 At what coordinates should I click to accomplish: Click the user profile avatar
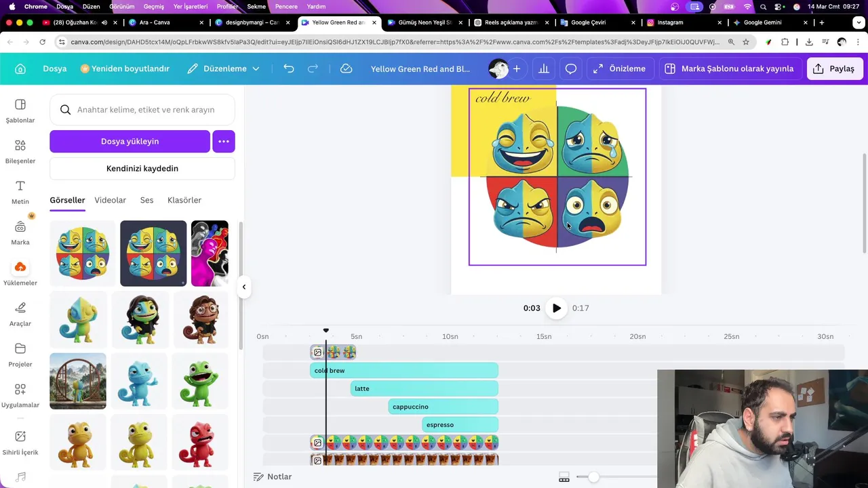(x=498, y=68)
